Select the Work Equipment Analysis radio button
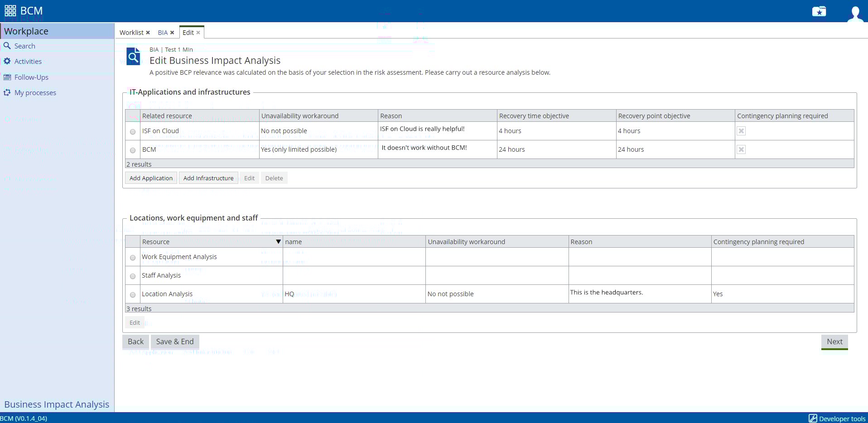The height and width of the screenshot is (423, 868). coord(133,258)
